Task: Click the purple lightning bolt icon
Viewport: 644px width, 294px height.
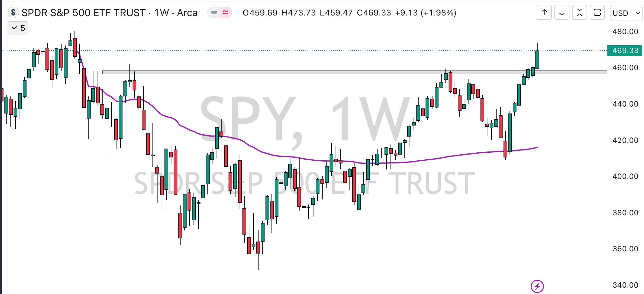Action: [537, 286]
